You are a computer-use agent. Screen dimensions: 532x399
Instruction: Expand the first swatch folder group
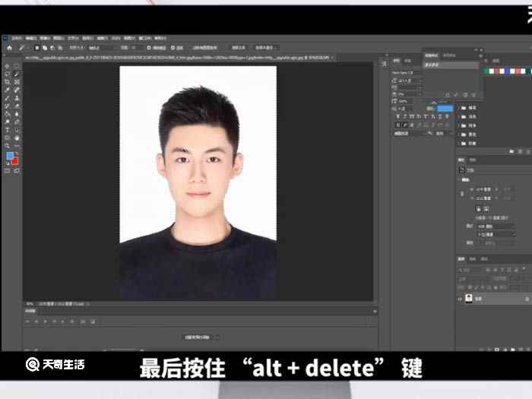(459, 107)
